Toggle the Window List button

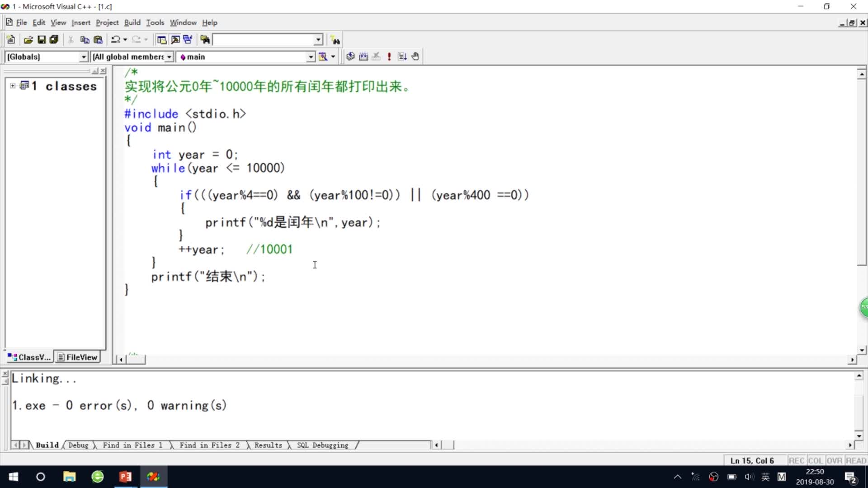tap(188, 40)
